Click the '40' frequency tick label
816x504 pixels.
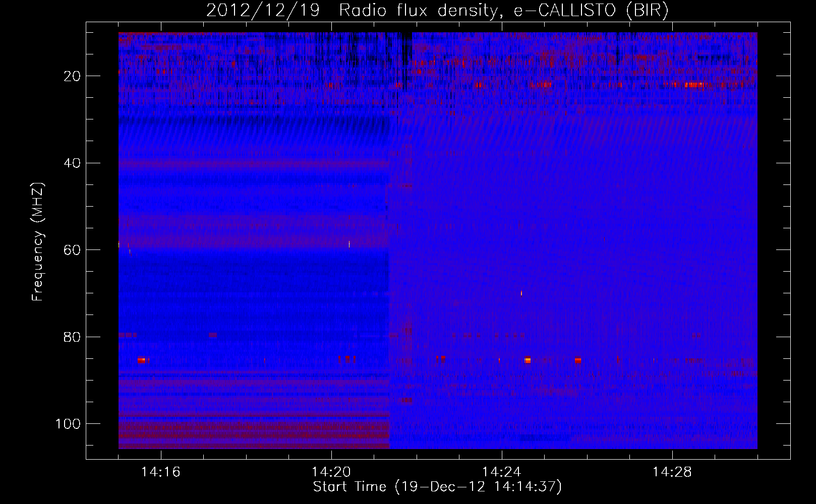73,163
